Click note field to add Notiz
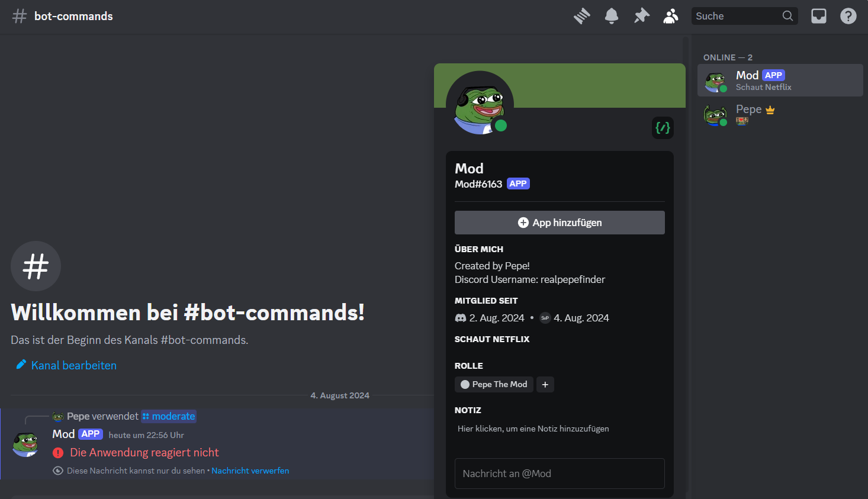This screenshot has width=868, height=499. pos(560,429)
